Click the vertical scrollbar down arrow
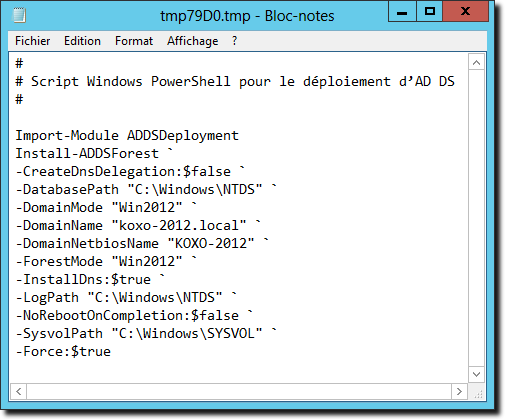Image resolution: width=505 pixels, height=419 pixels. 476,374
